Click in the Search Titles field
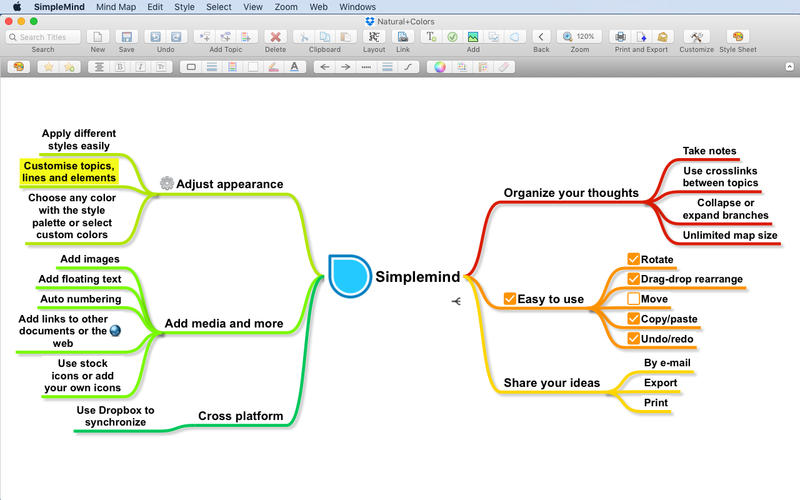 43,37
